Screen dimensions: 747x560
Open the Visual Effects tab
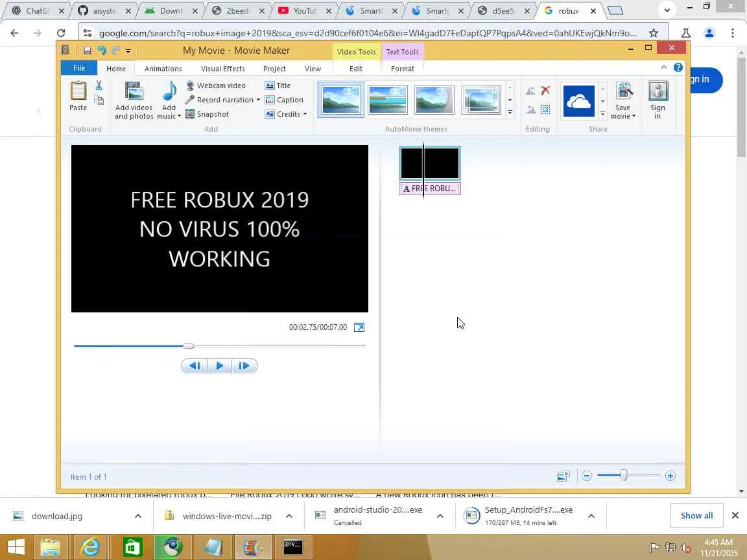223,69
